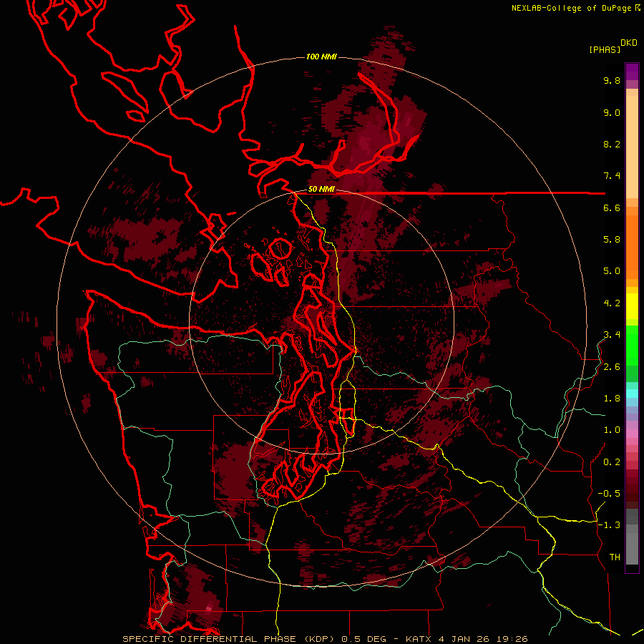This screenshot has height=644, width=644.
Task: Click the NEXLAB-College of DuPage credit text
Action: tap(573, 8)
